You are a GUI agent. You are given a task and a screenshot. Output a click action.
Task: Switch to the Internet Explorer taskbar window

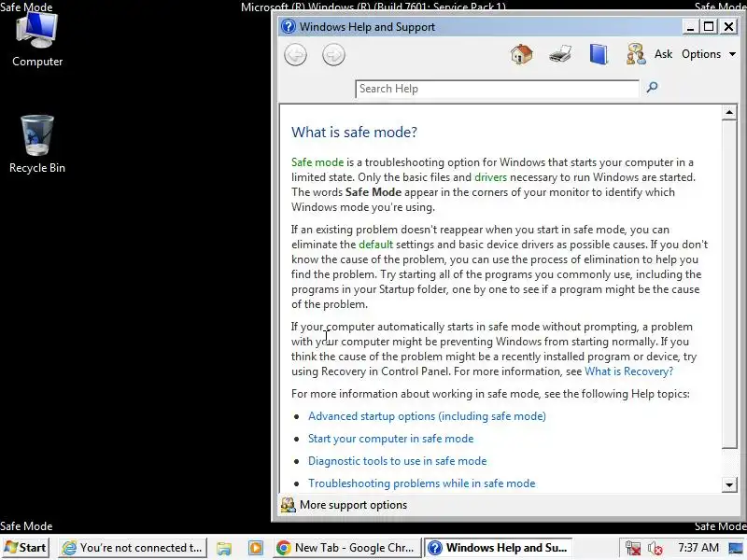[133, 548]
